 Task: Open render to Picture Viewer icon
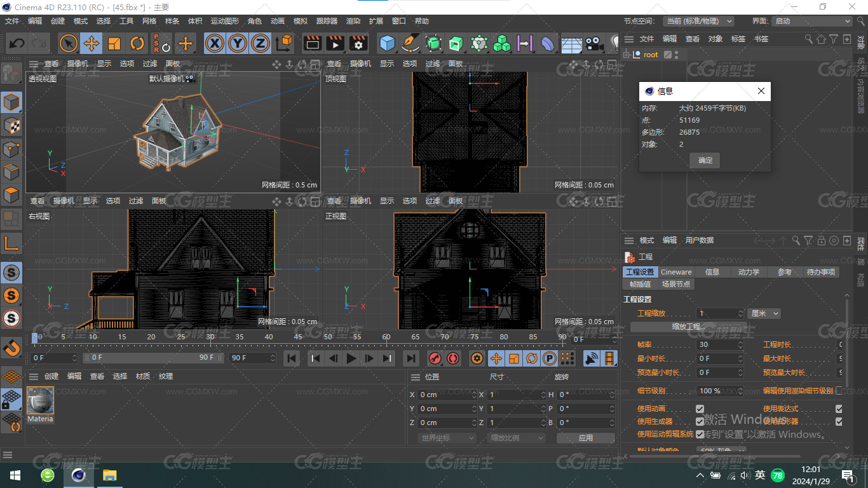335,43
